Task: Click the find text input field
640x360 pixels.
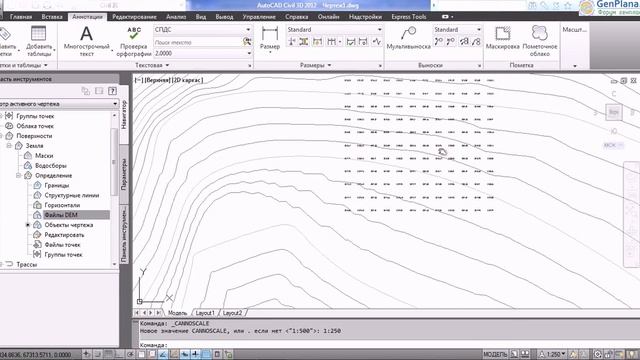Action: coord(198,42)
